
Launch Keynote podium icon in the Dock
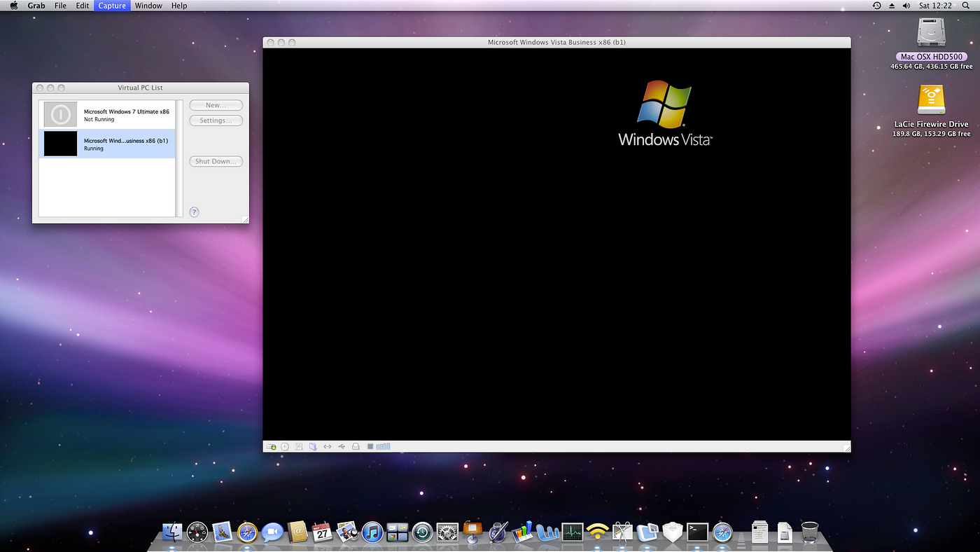(472, 532)
